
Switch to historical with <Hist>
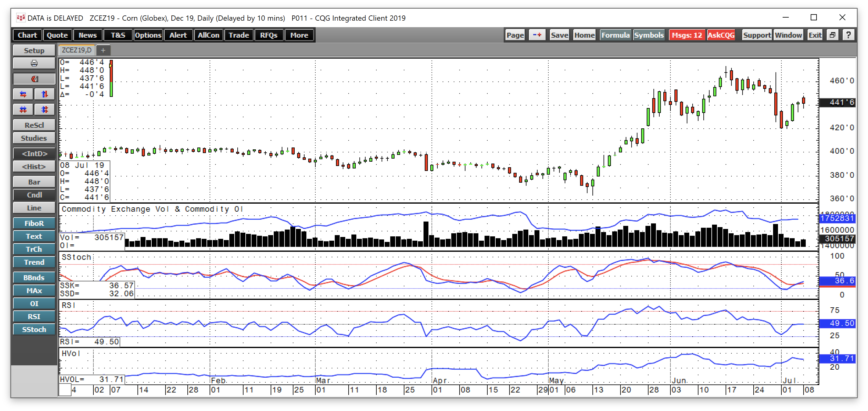(34, 166)
